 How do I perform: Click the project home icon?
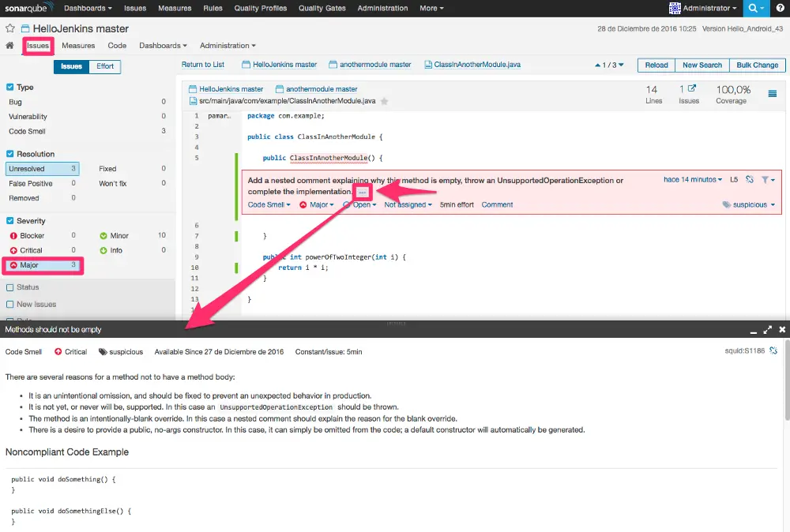(9, 45)
